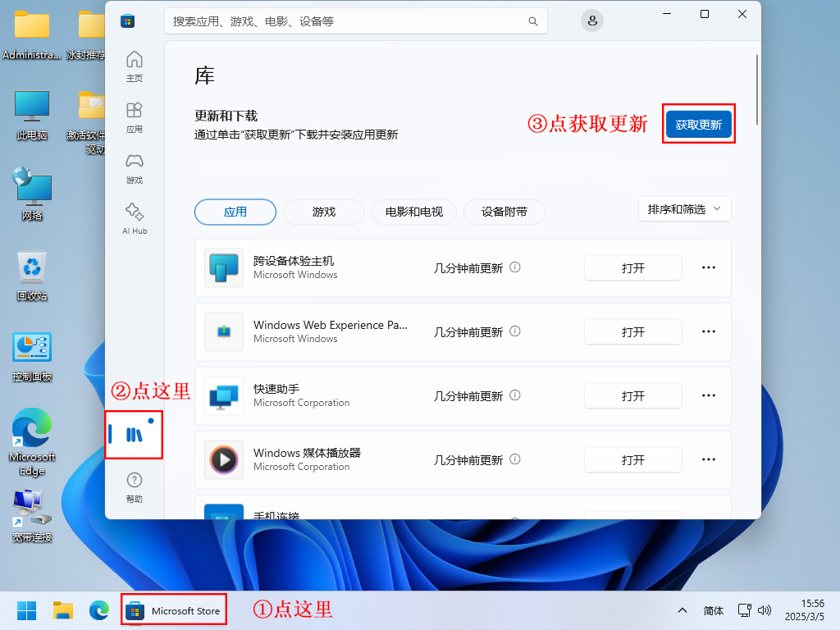
Task: Click the 快速助手 app icon
Action: point(224,395)
